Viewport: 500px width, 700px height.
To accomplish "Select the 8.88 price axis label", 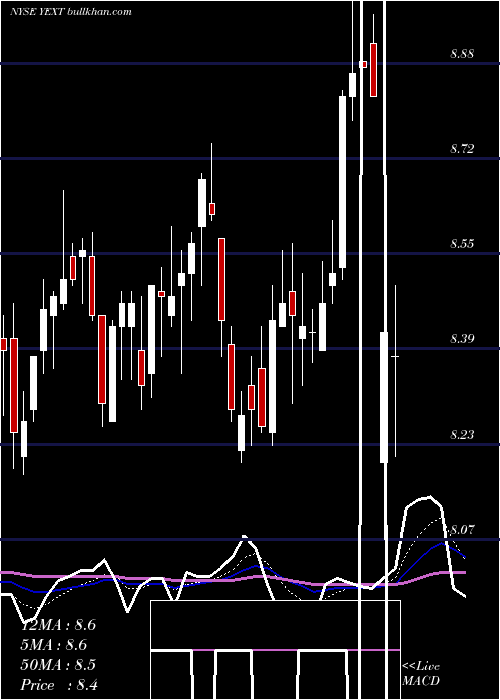I will pos(462,54).
